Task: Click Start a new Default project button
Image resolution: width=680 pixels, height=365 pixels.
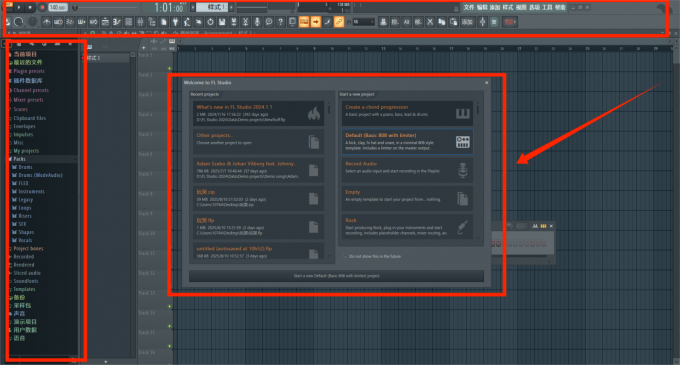Action: click(337, 276)
